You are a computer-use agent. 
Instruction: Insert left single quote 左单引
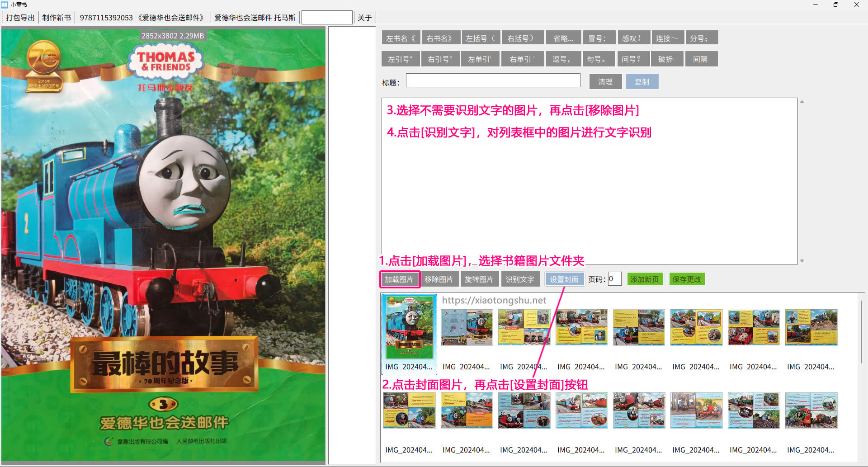point(480,59)
